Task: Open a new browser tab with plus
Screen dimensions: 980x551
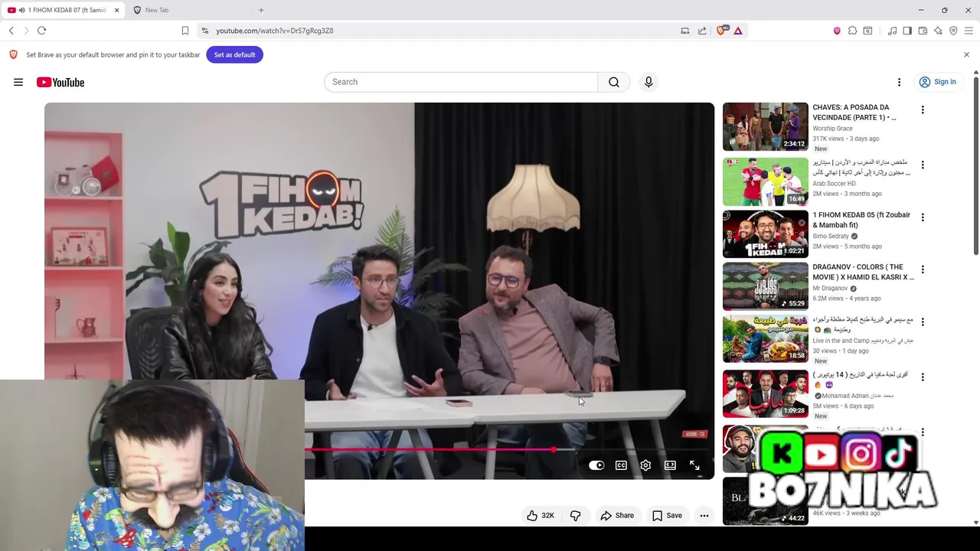Action: tap(261, 10)
